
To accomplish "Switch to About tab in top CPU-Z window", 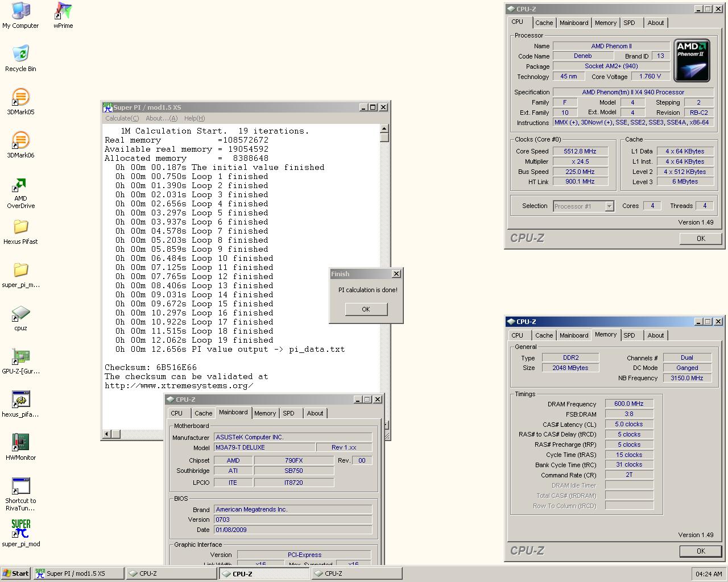I will [x=655, y=23].
